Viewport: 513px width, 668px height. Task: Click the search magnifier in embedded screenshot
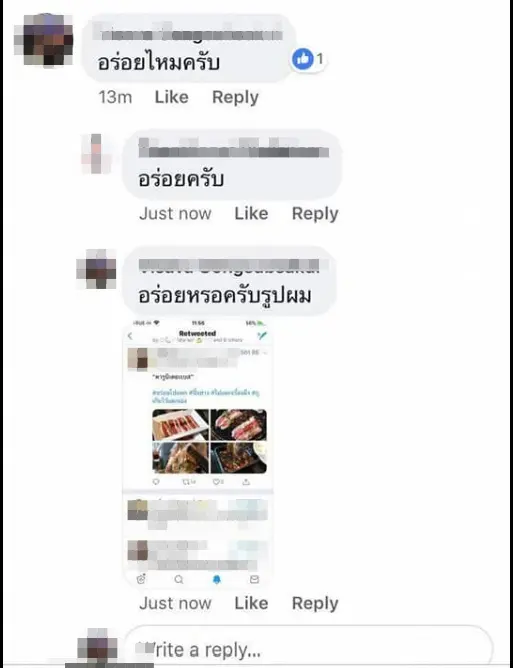[x=179, y=579]
